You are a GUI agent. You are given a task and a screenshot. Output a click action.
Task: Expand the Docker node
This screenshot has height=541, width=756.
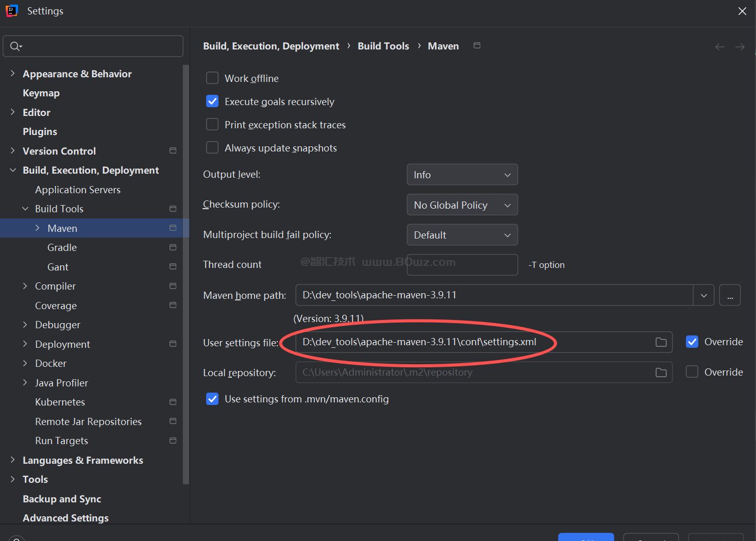[25, 363]
